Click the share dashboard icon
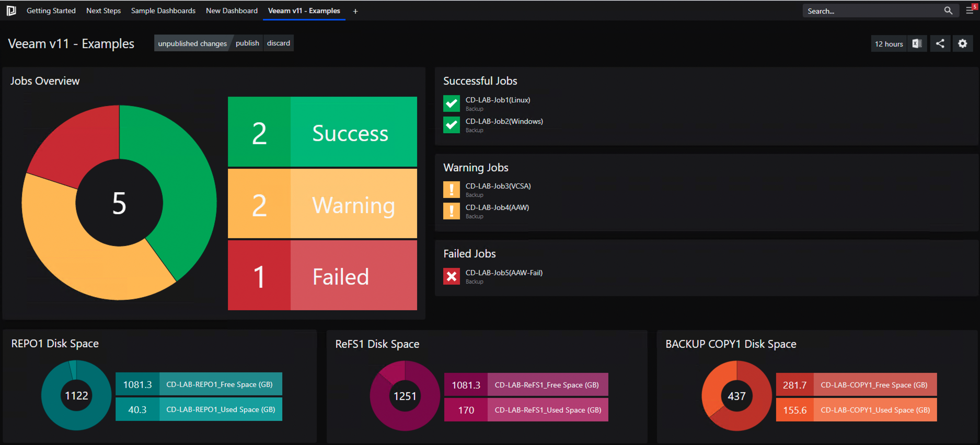The image size is (980, 445). click(940, 44)
